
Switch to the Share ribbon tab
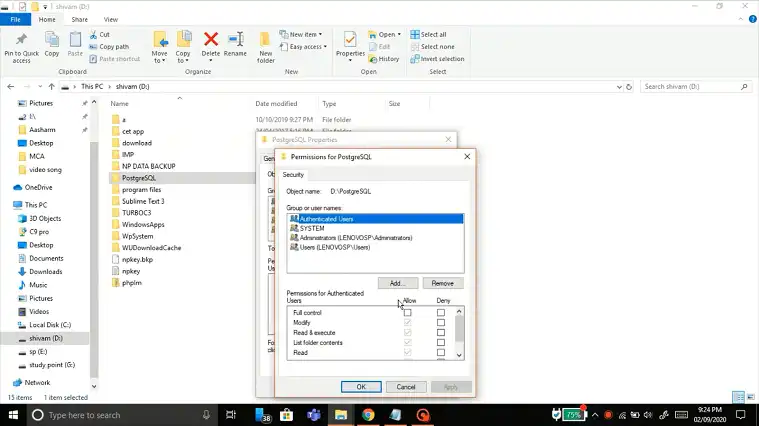point(79,19)
